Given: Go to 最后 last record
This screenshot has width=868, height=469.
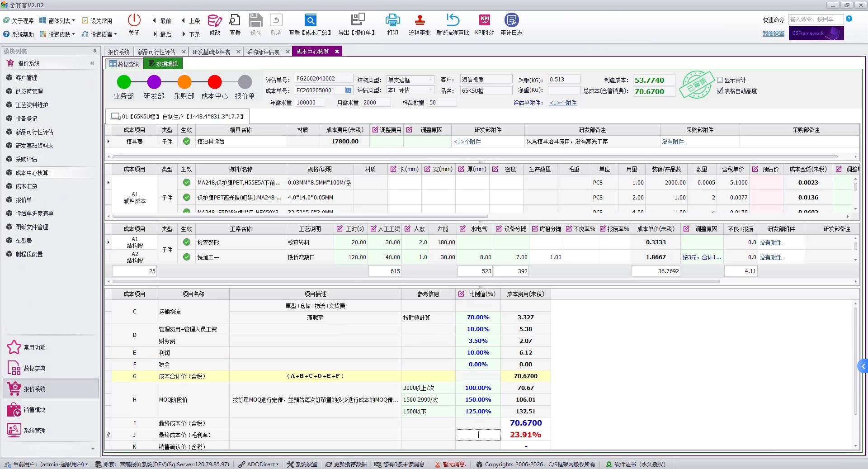Looking at the screenshot, I should 161,34.
